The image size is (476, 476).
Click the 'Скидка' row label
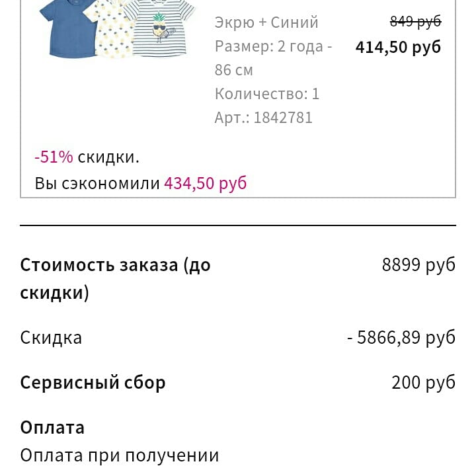(x=51, y=338)
